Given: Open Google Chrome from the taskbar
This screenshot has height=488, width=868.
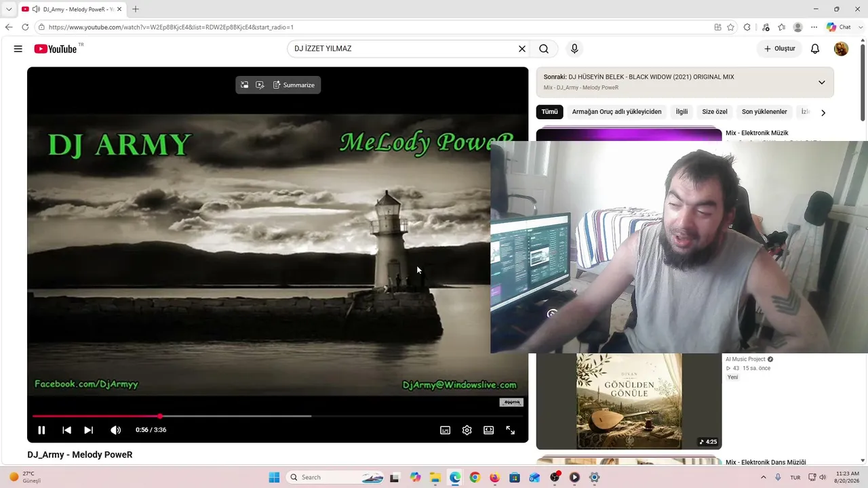Looking at the screenshot, I should [475, 477].
